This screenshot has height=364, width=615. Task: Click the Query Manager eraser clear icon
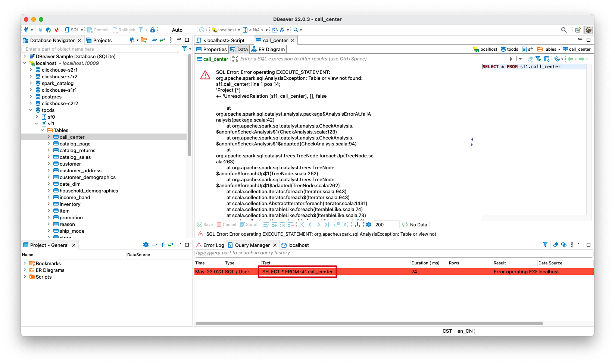click(x=556, y=245)
